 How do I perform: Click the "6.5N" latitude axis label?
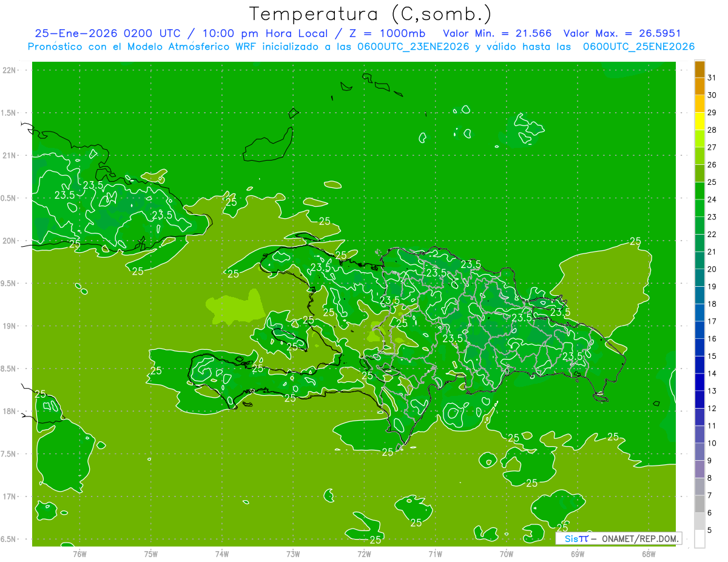[8, 540]
